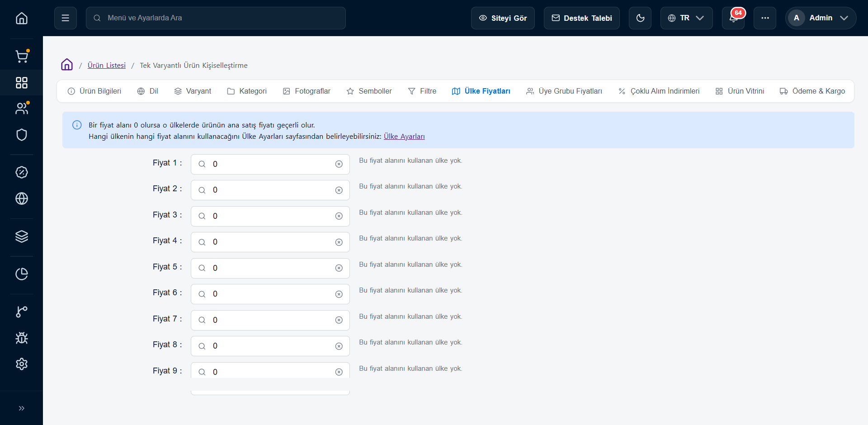This screenshot has height=425, width=868.
Task: Click the Fiyat 8 input field
Action: pos(270,346)
